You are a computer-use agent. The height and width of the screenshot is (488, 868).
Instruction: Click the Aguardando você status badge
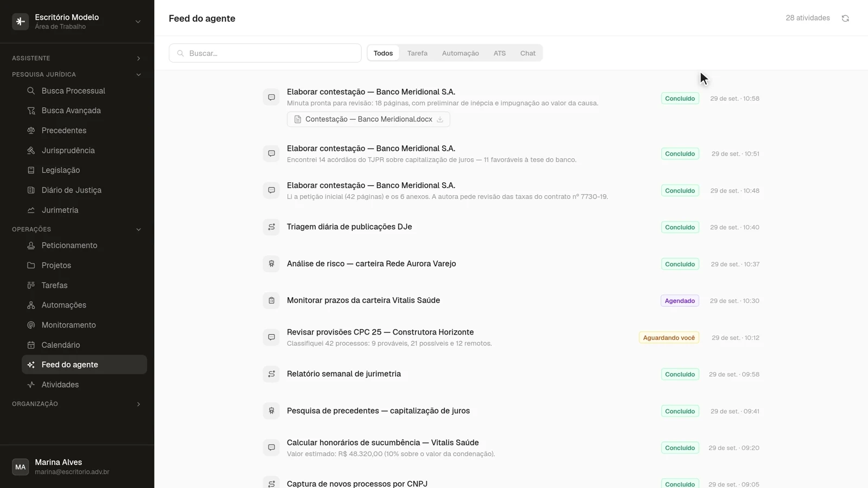pos(669,337)
